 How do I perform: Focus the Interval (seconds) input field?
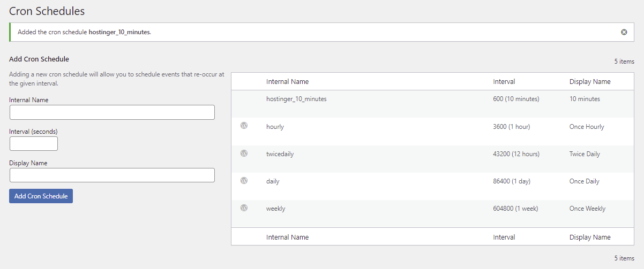click(x=34, y=144)
